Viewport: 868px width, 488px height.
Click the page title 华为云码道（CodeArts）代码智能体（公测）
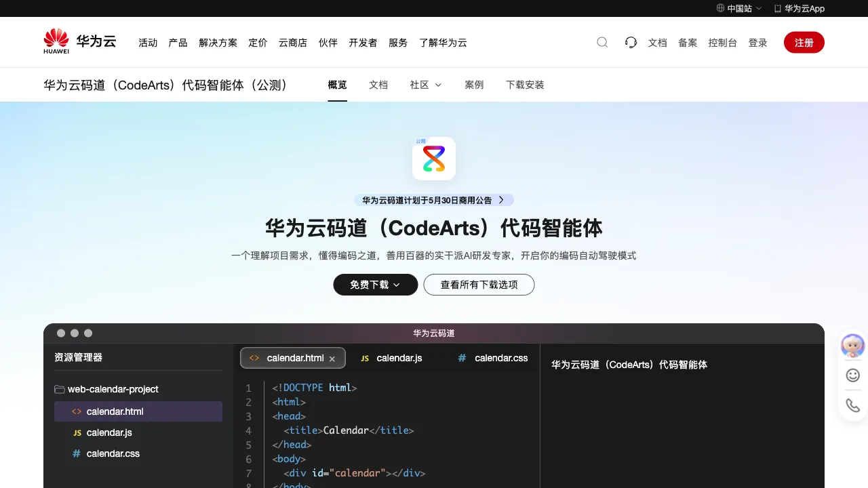pos(168,85)
